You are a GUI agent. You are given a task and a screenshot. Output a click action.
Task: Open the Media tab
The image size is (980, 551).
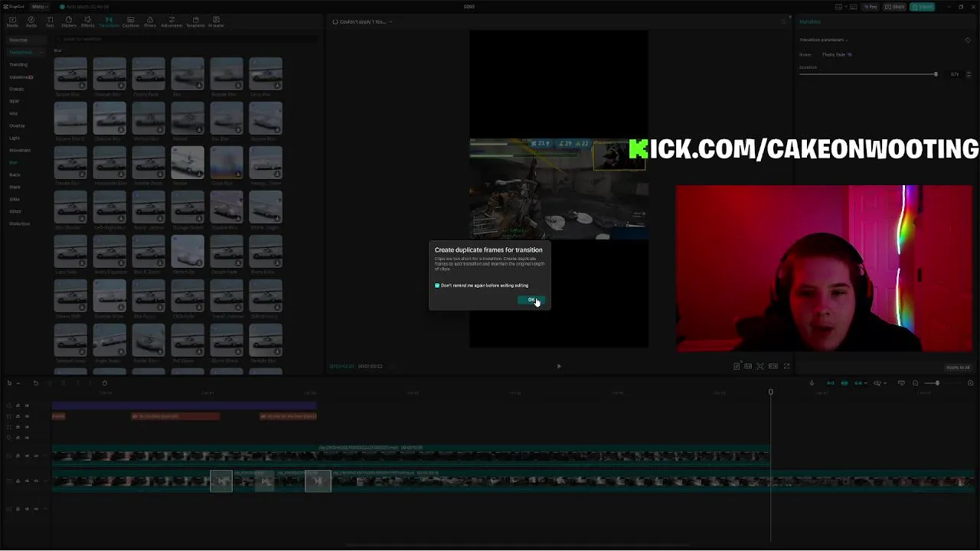point(12,21)
